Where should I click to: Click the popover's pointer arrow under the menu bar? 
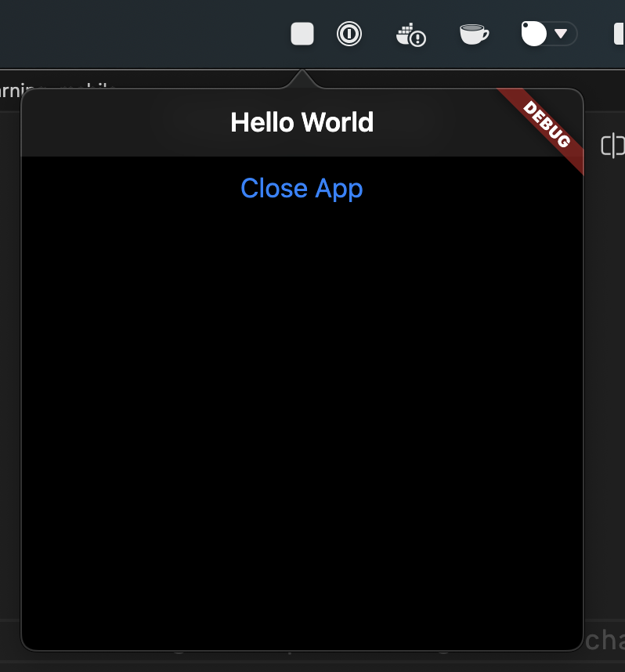(x=302, y=79)
